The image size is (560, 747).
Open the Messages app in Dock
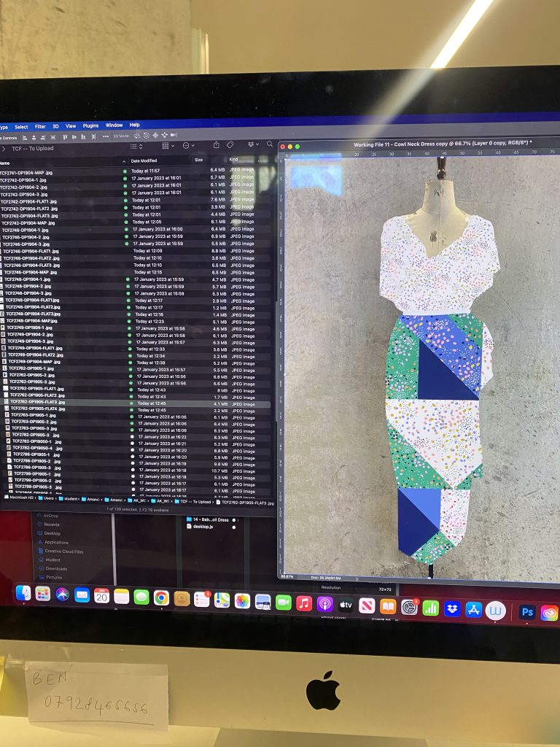coord(141,597)
